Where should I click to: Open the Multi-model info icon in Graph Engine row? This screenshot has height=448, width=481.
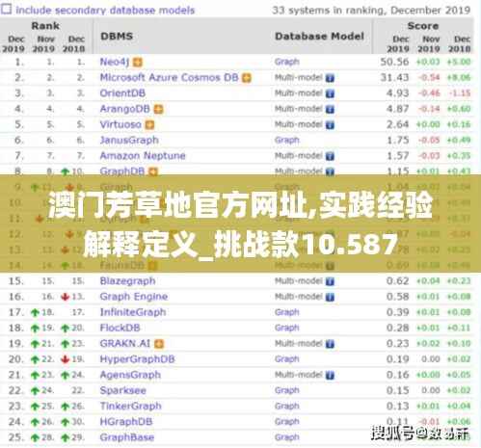point(330,297)
